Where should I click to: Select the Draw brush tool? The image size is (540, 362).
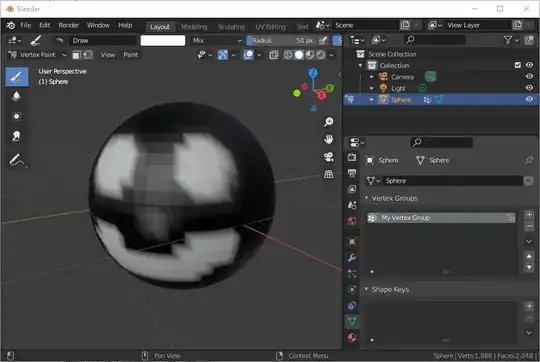point(17,76)
